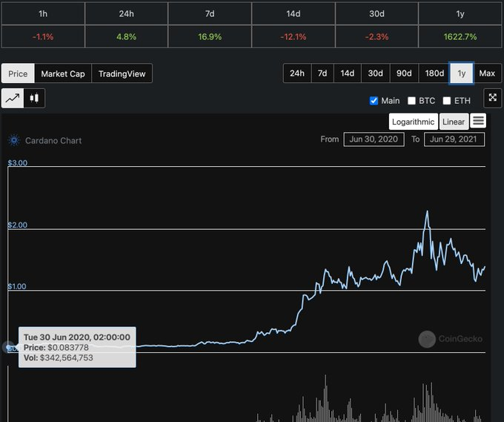Switch to candlestick chart icon
The width and height of the screenshot is (504, 422).
click(34, 98)
